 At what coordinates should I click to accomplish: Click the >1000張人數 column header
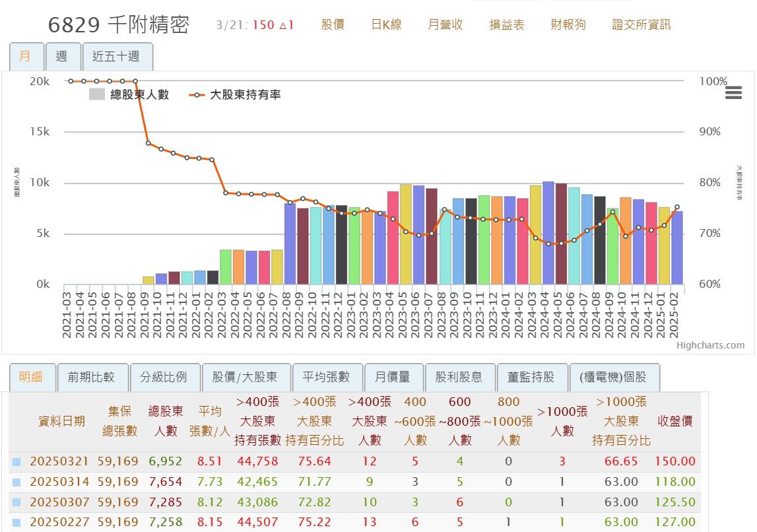point(562,421)
